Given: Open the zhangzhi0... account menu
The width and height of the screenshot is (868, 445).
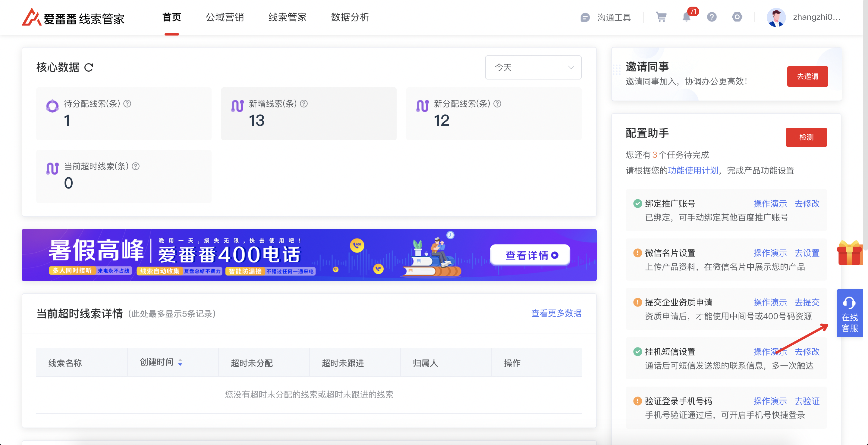Looking at the screenshot, I should pyautogui.click(x=816, y=17).
